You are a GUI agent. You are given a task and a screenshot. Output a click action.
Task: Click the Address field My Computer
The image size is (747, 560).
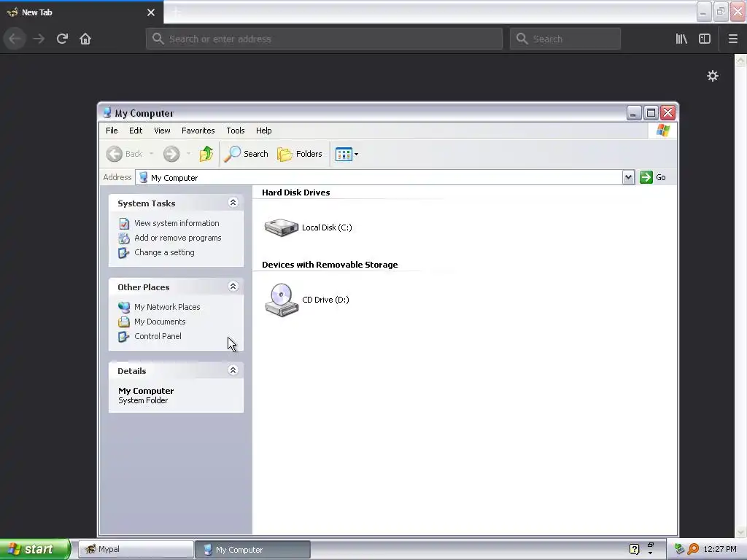(379, 178)
